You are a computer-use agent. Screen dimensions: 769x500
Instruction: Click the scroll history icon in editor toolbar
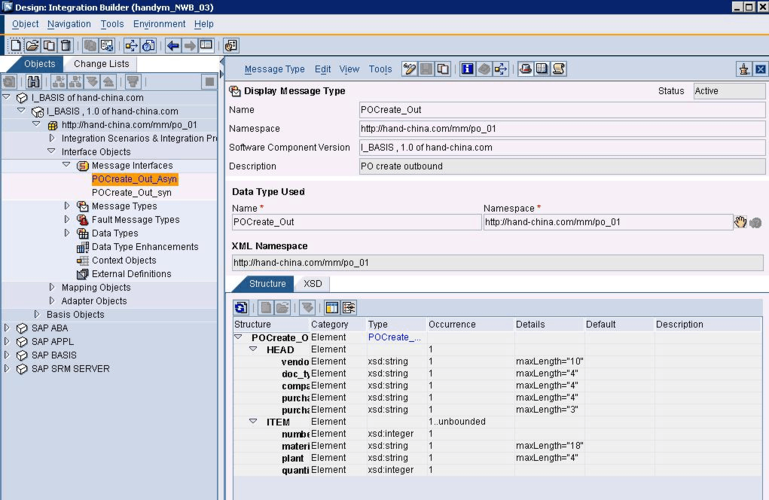point(559,69)
